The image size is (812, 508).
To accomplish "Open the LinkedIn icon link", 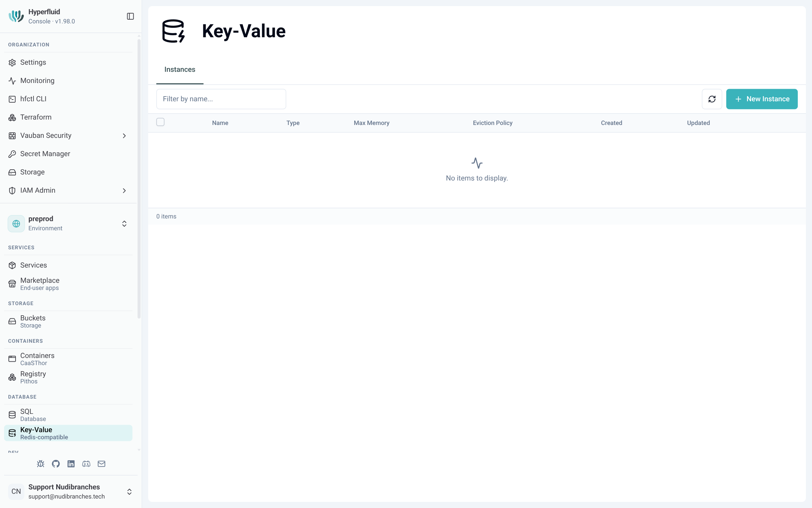I will tap(71, 464).
